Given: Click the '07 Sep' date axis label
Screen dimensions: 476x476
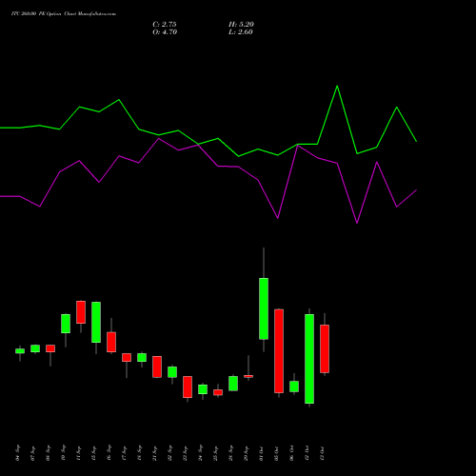Looking at the screenshot, I should tap(33, 453).
